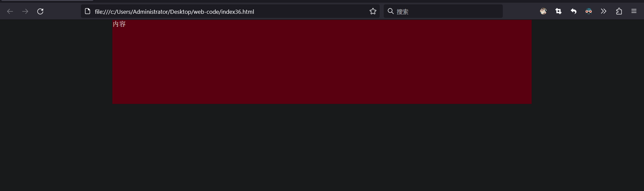Image resolution: width=644 pixels, height=191 pixels.
Task: Click empty dark area below red box
Action: (x=322, y=147)
